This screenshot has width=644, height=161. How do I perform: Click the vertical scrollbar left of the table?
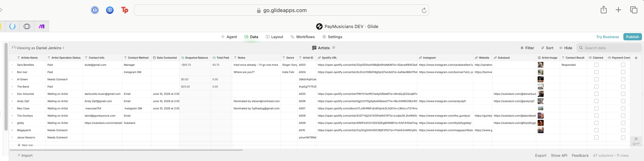[x=6, y=87]
